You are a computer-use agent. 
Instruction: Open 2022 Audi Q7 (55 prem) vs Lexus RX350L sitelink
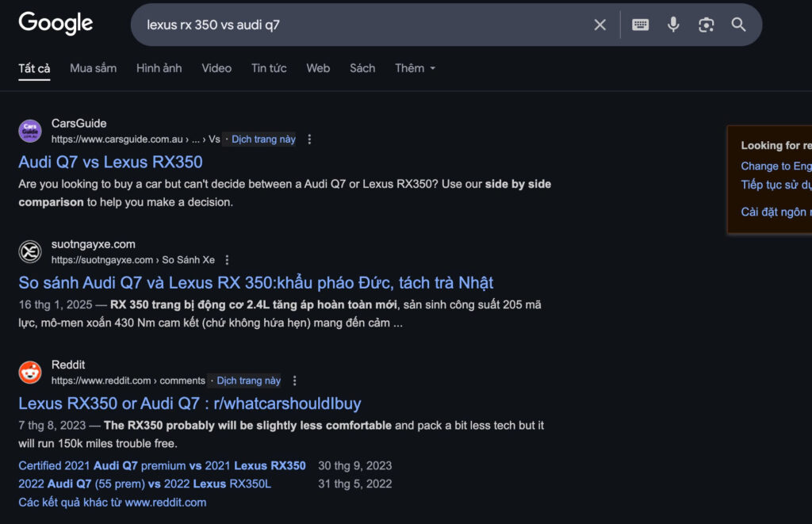144,484
